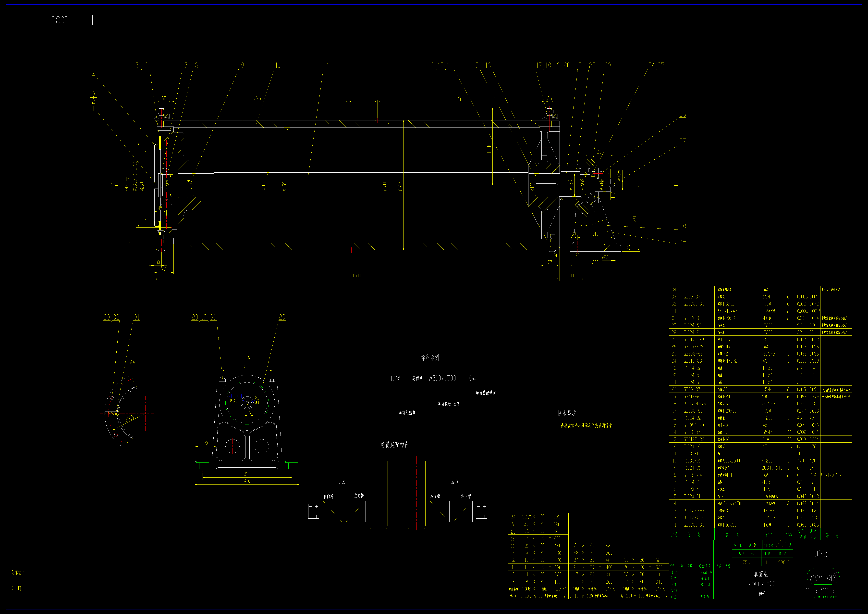Click the 螺柱 M20x120 part name
Image resolution: width=868 pixels, height=614 pixels.
coord(728,318)
